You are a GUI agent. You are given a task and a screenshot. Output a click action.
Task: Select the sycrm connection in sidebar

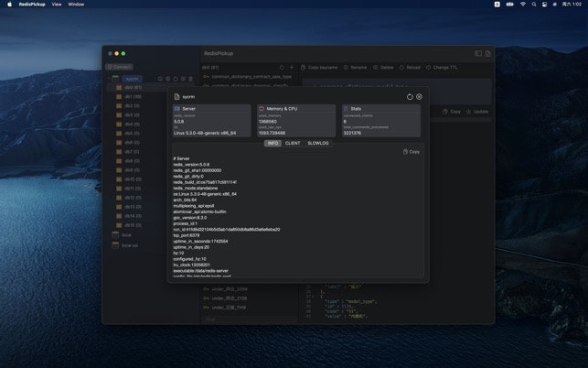[x=132, y=79]
